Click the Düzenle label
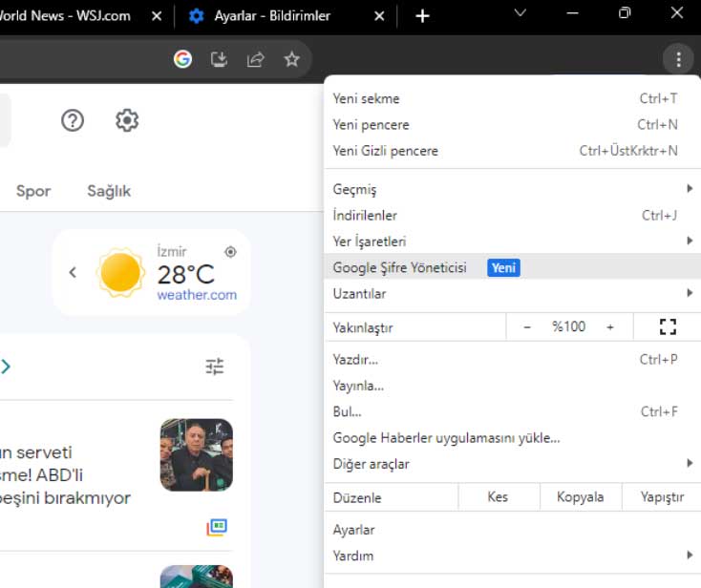701x588 pixels. 357,497
